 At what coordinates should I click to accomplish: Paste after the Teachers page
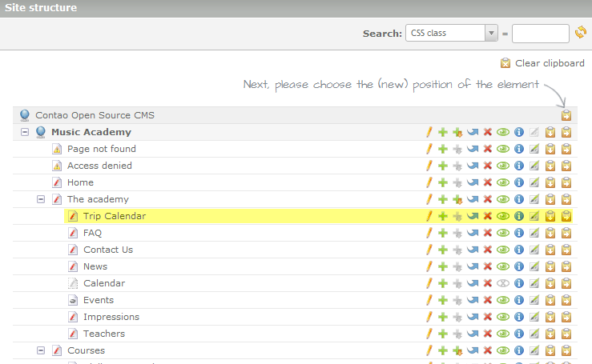pos(550,334)
